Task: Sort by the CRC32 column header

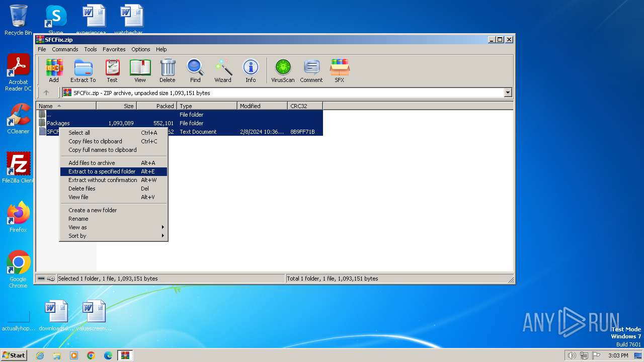Action: (x=305, y=106)
